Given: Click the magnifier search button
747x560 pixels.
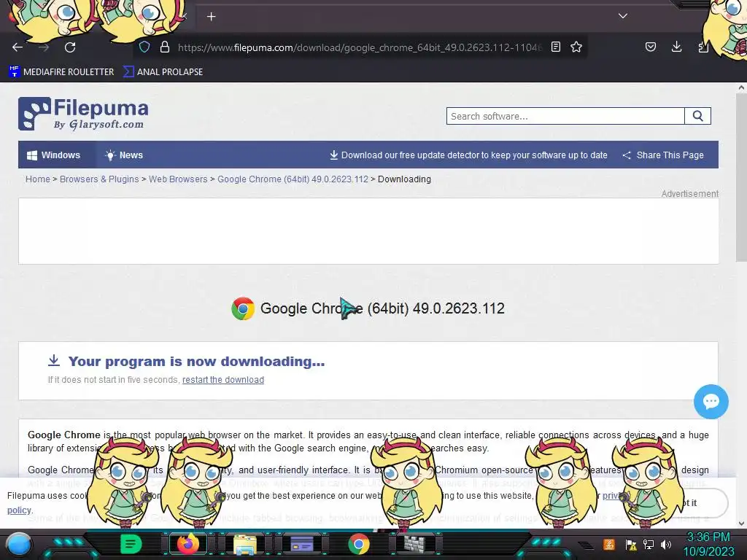Looking at the screenshot, I should coord(697,116).
